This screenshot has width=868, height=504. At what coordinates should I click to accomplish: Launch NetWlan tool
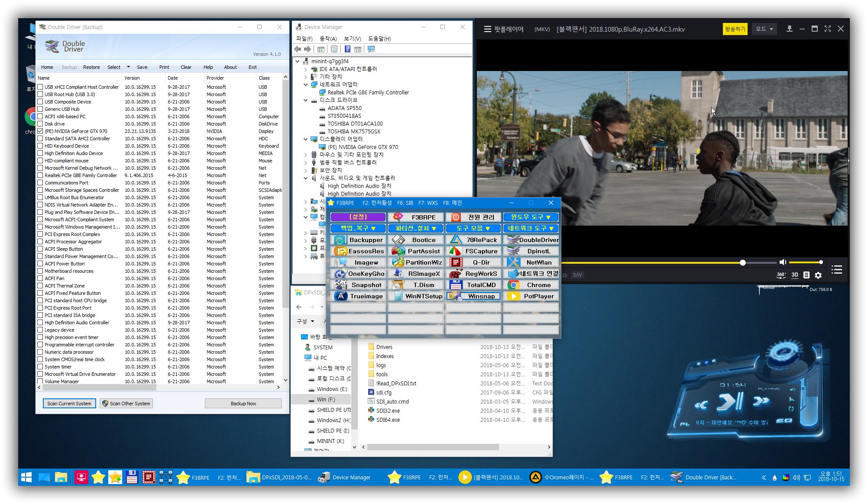tap(531, 262)
